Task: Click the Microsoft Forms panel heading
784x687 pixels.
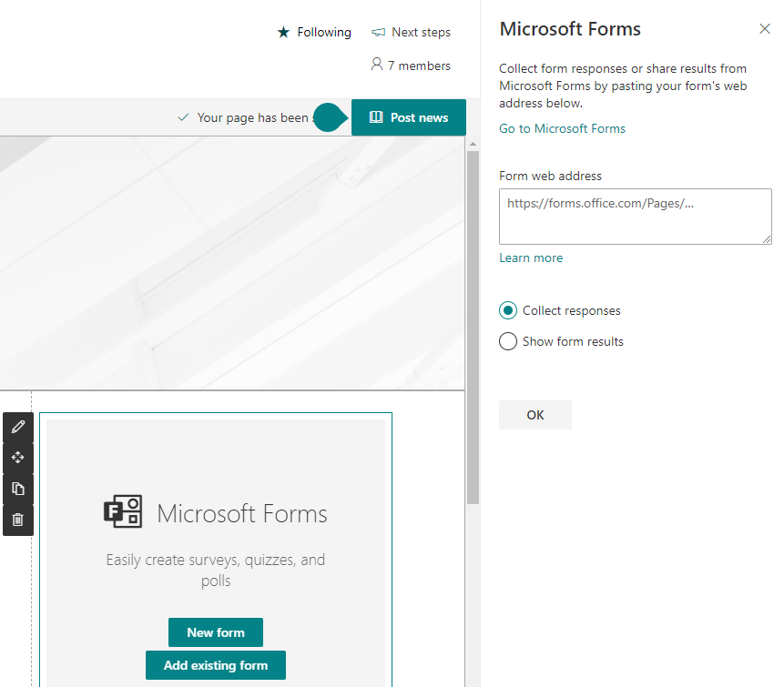Action: tap(570, 29)
